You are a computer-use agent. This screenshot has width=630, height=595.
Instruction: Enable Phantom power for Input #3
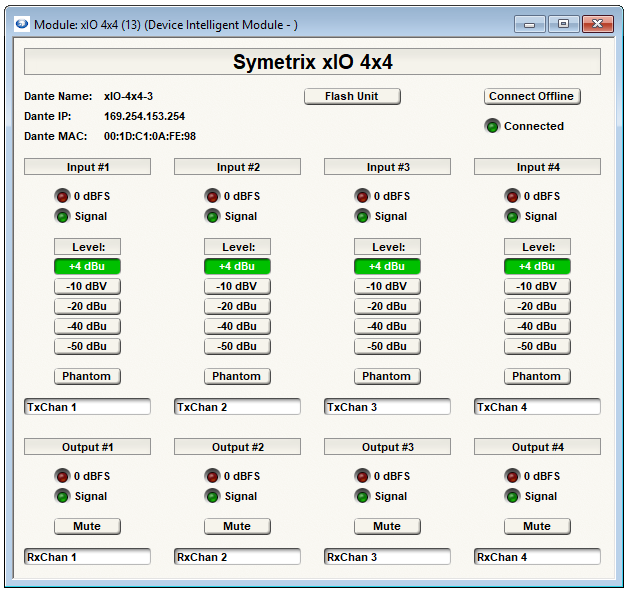click(x=387, y=376)
